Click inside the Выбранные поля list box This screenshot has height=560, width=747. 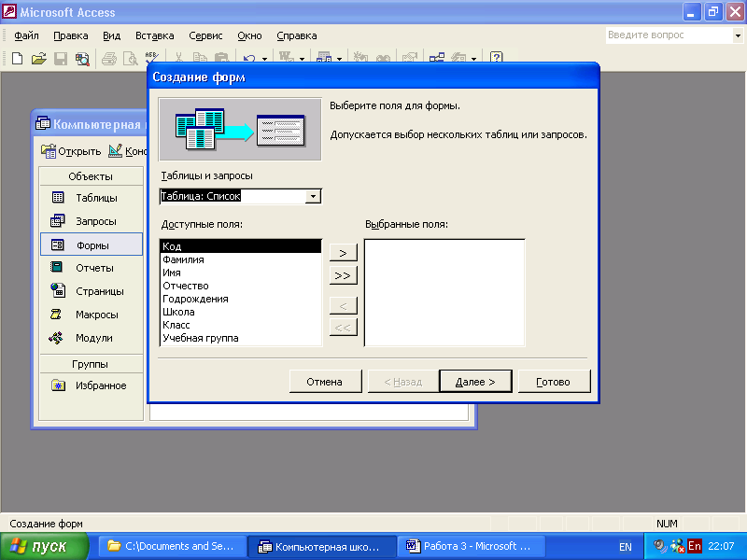pos(444,293)
